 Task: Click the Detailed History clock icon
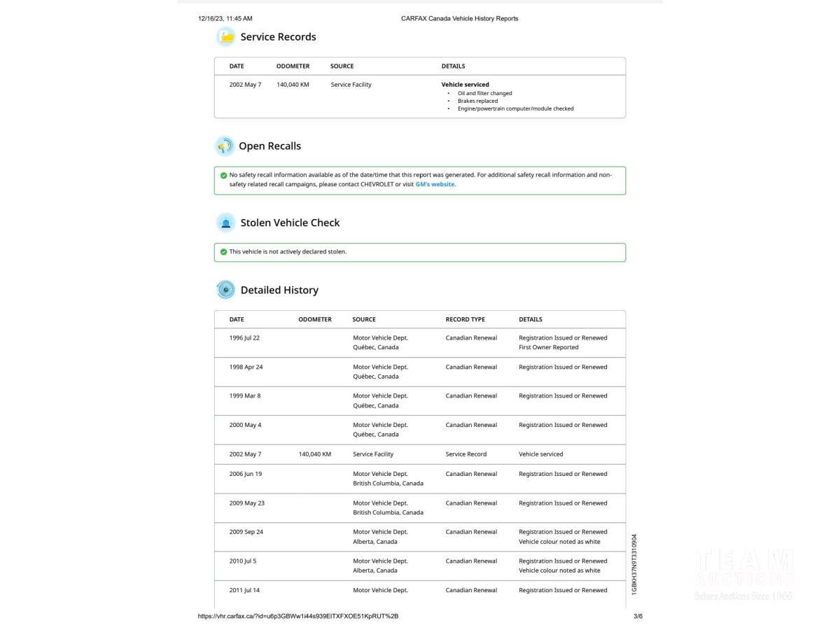tap(225, 290)
